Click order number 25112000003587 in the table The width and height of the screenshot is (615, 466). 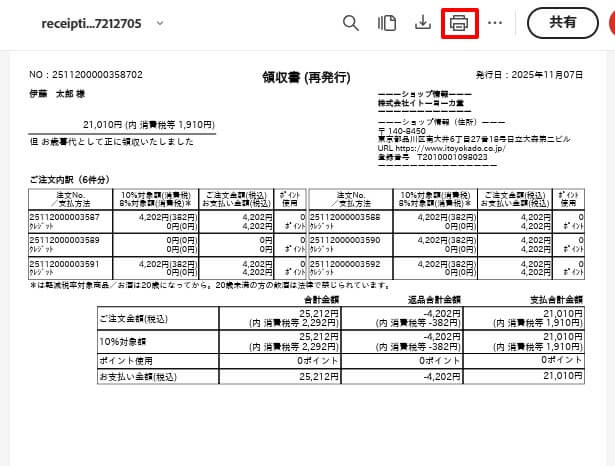pos(66,216)
